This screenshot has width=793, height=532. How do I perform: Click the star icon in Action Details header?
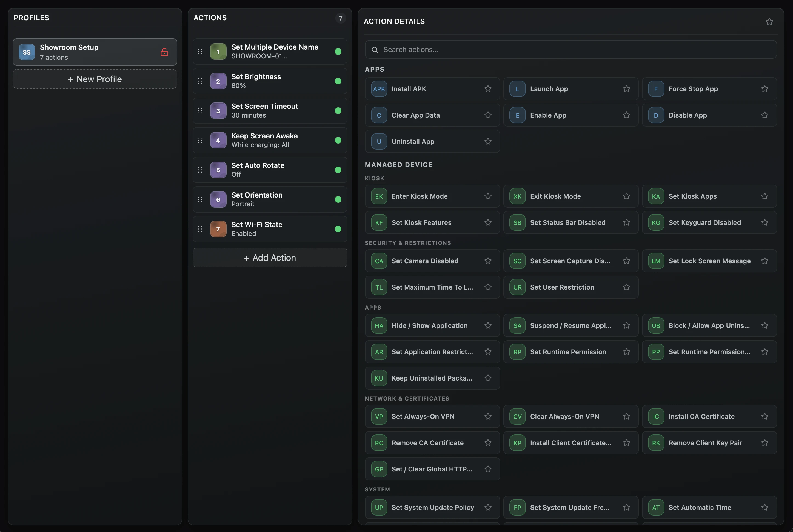[x=769, y=22]
